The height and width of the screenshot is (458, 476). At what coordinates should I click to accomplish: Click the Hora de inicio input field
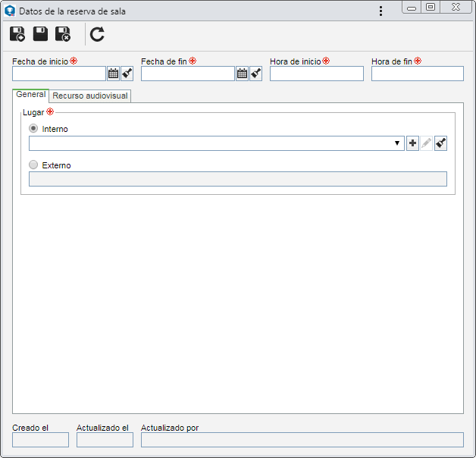pos(317,74)
